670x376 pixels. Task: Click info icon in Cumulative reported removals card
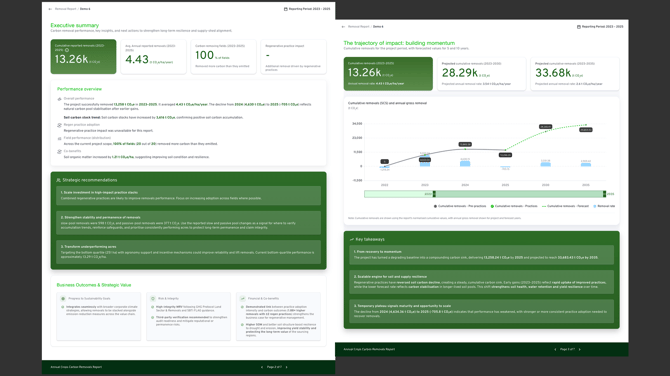pos(67,50)
